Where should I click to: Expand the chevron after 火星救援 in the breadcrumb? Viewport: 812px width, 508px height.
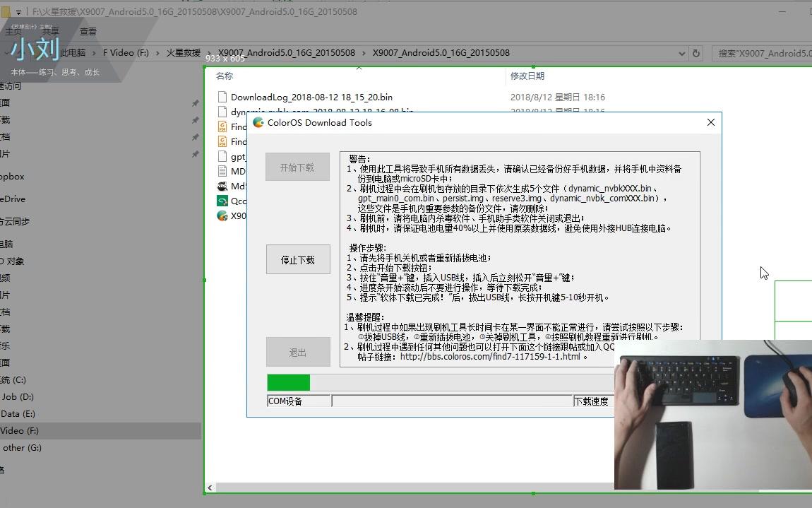(x=209, y=53)
